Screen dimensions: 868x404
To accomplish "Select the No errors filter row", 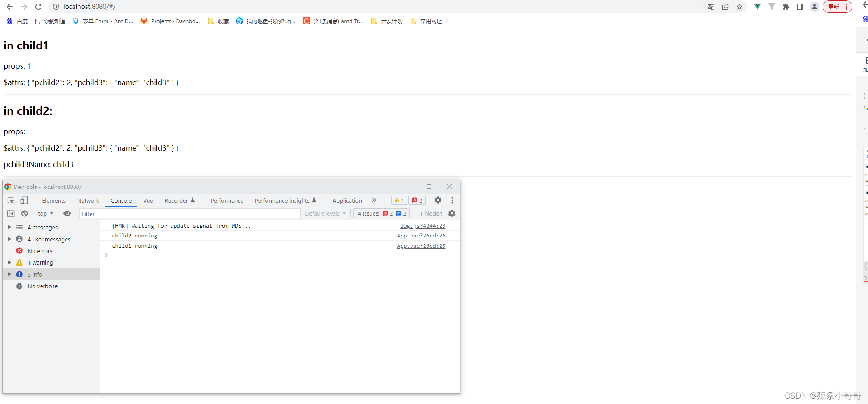I will [x=51, y=251].
